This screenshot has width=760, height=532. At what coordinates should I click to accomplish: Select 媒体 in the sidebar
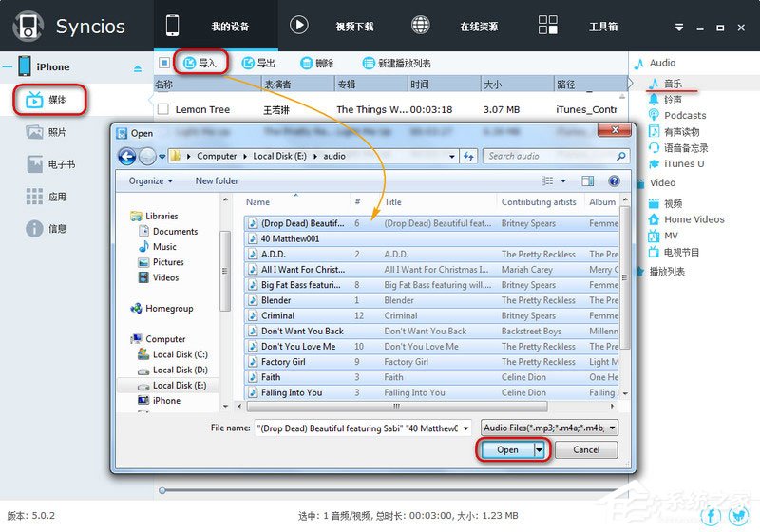click(x=49, y=100)
